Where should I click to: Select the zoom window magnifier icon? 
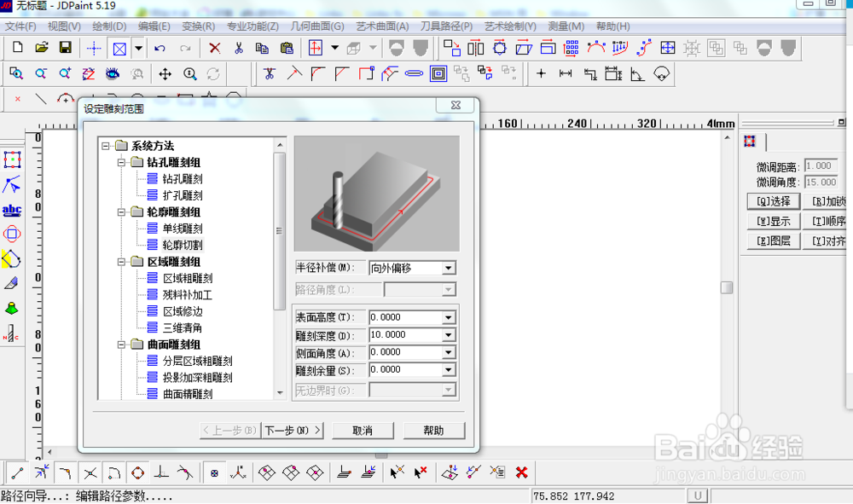(x=16, y=73)
